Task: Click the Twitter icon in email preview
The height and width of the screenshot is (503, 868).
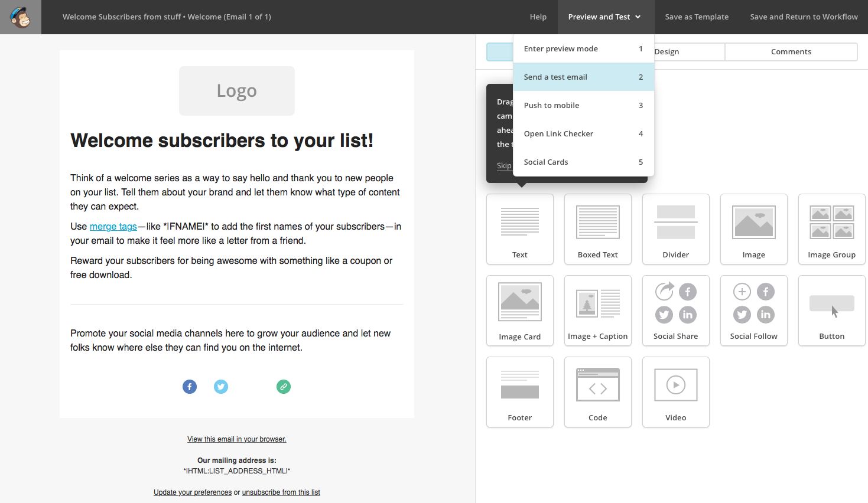Action: [x=221, y=387]
